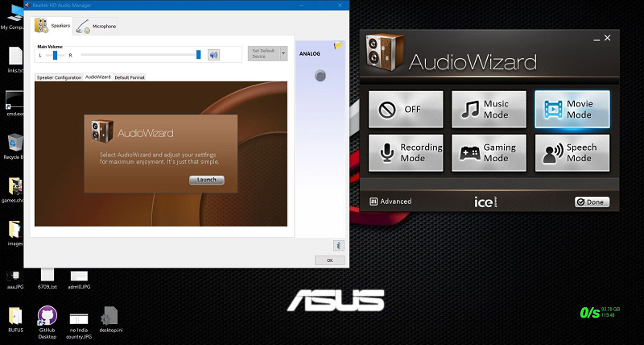The height and width of the screenshot is (345, 644).
Task: Select the no India country.JPG file
Action: click(79, 326)
